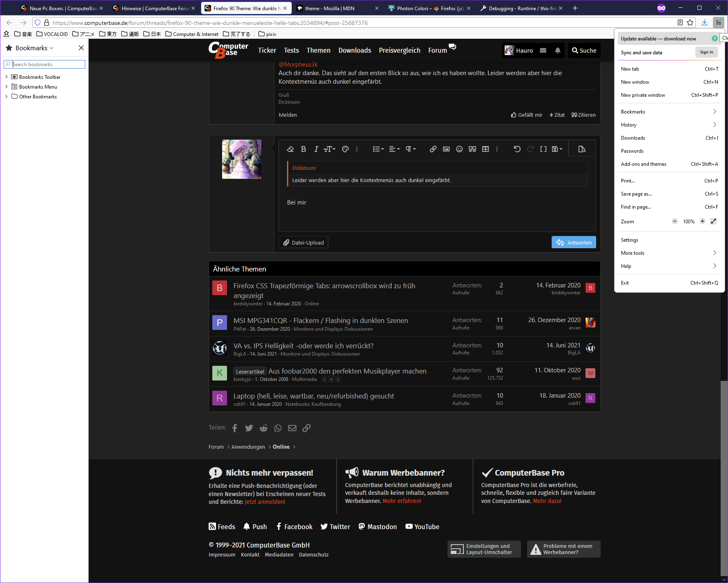Image resolution: width=728 pixels, height=583 pixels.
Task: Open the Preisvergleich navigation link
Action: tap(399, 50)
